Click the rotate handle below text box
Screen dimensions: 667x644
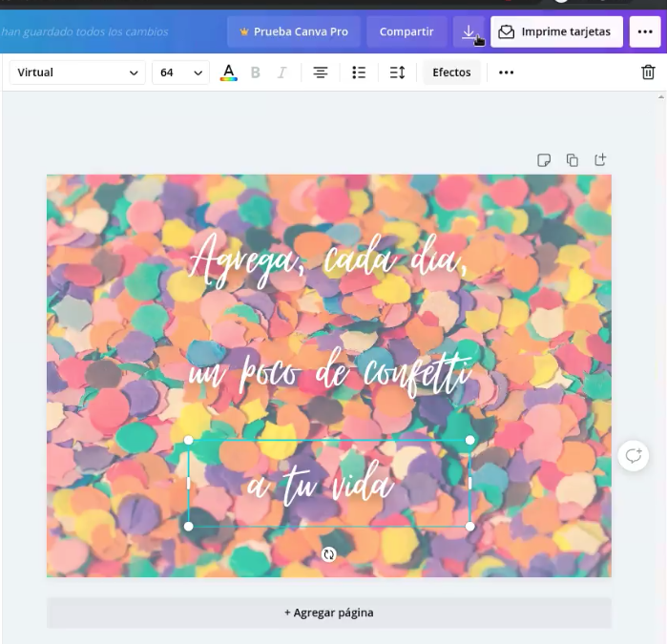[x=329, y=554]
